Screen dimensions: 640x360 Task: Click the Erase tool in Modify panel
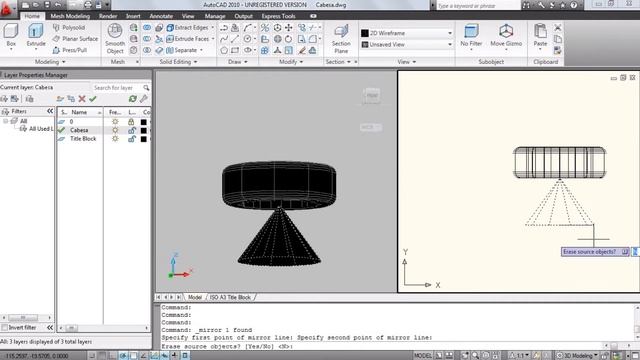pyautogui.click(x=302, y=51)
